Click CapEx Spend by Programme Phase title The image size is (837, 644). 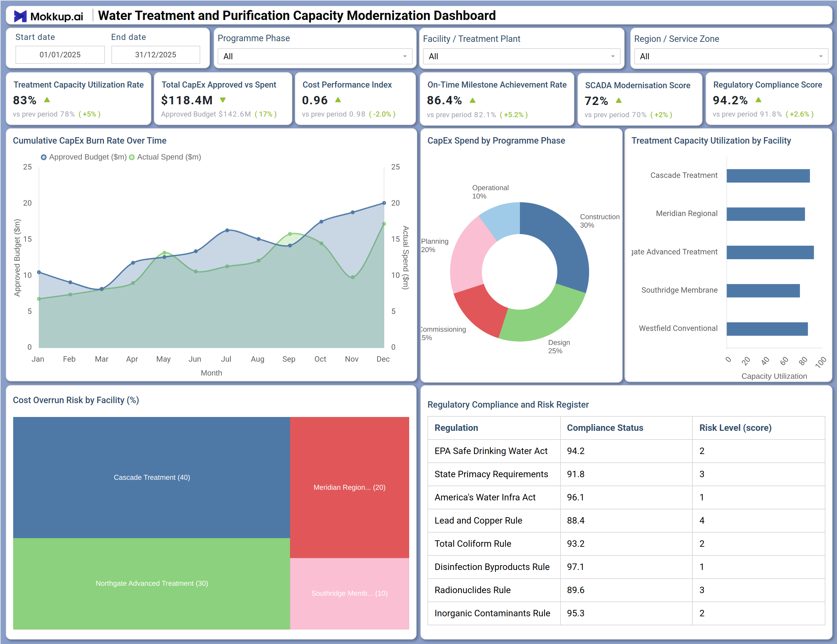(496, 141)
